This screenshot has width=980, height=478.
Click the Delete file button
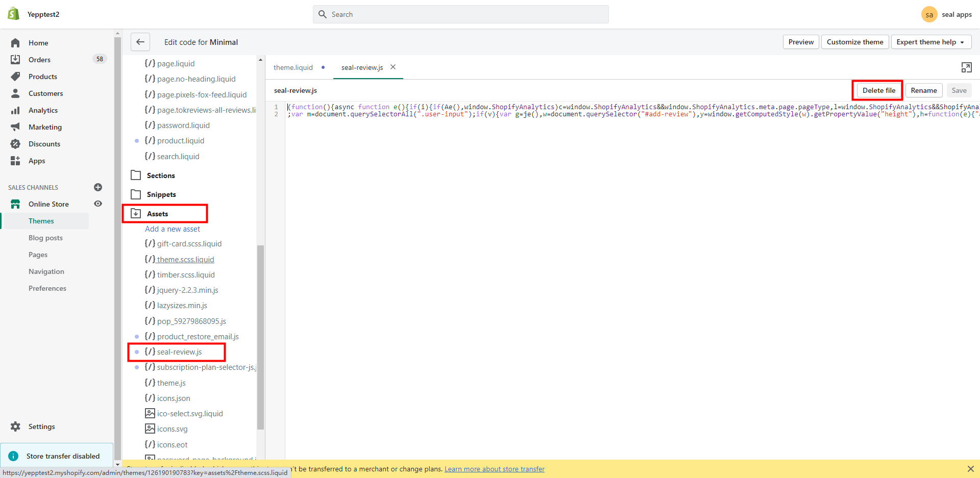878,90
